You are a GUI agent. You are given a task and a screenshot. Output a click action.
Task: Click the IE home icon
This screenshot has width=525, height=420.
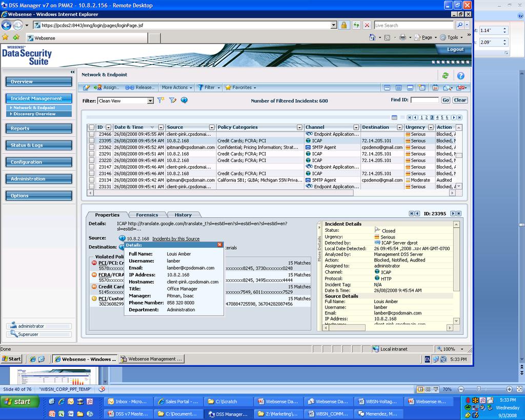click(372, 37)
